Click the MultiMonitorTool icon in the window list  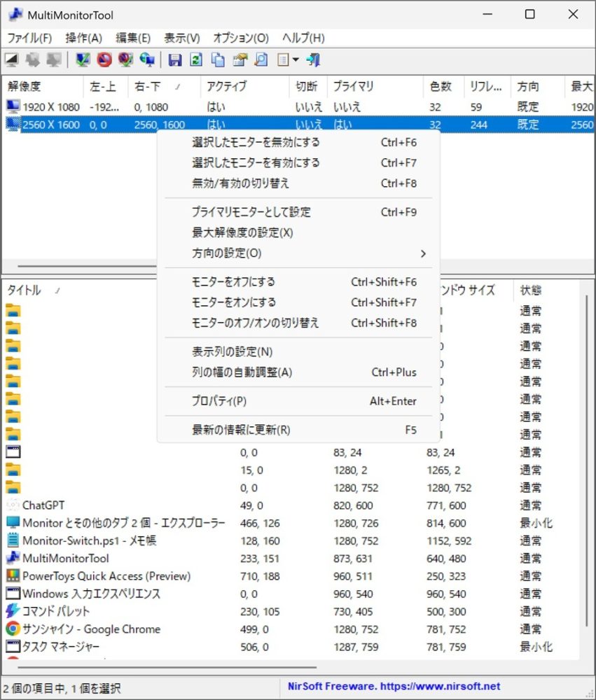[x=13, y=558]
